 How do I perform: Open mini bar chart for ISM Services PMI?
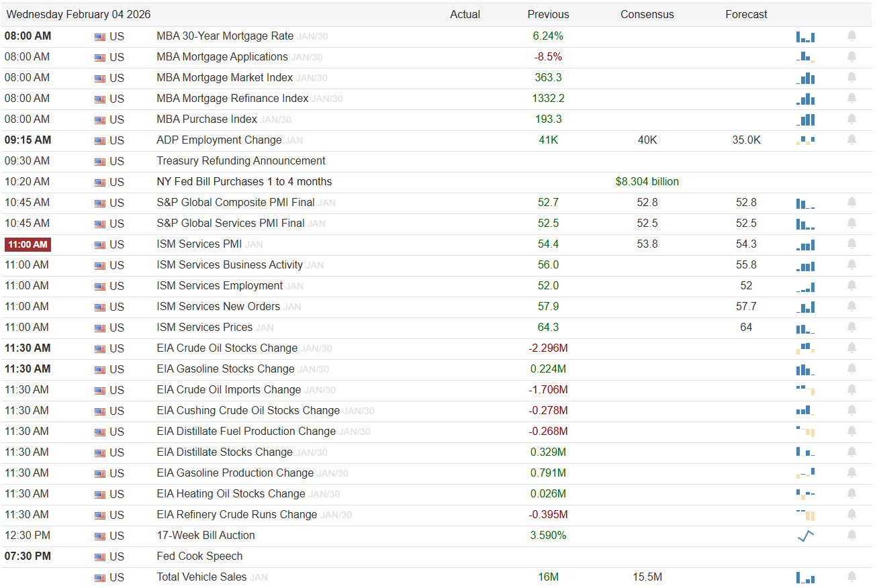click(805, 244)
